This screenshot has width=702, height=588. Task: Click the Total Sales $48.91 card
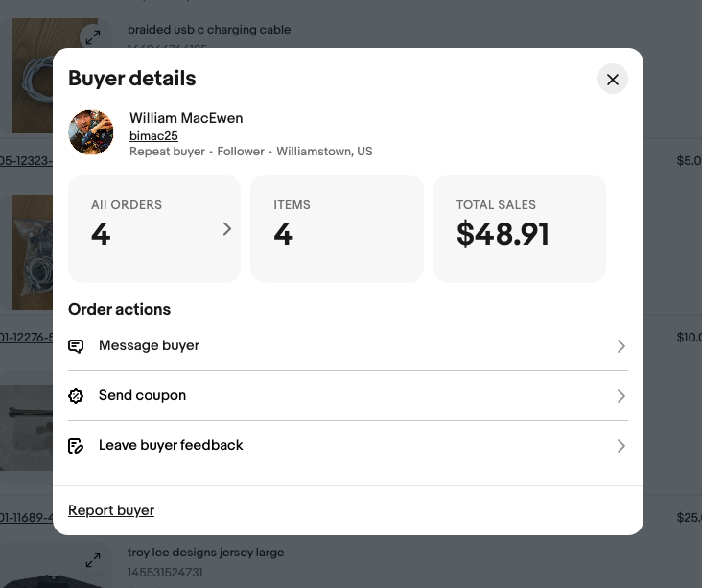519,228
